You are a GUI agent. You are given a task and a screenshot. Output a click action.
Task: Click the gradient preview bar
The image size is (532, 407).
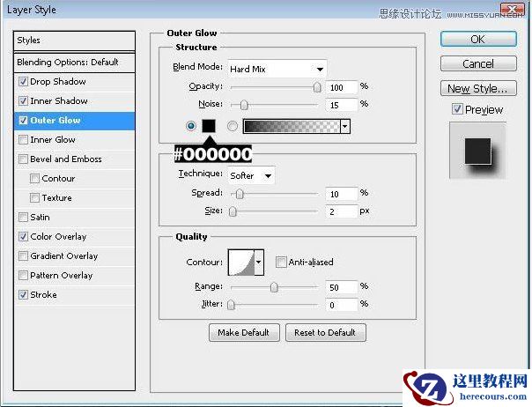pos(292,126)
